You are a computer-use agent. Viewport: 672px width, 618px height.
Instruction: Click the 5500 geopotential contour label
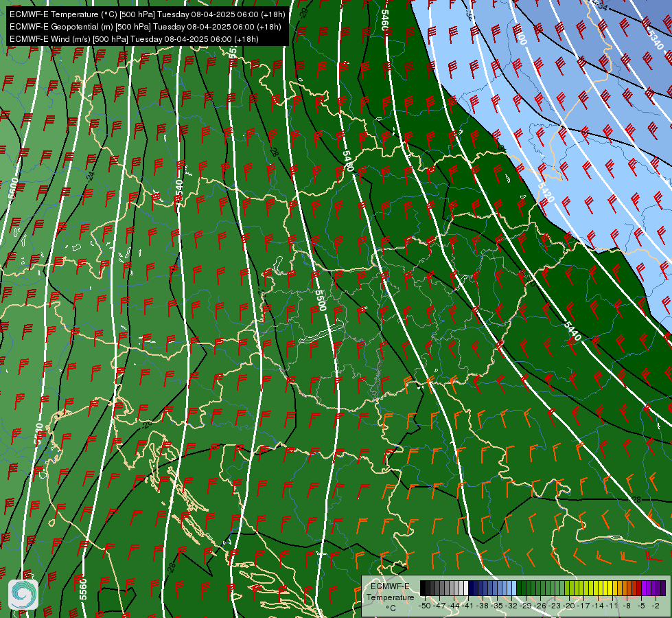[x=321, y=300]
